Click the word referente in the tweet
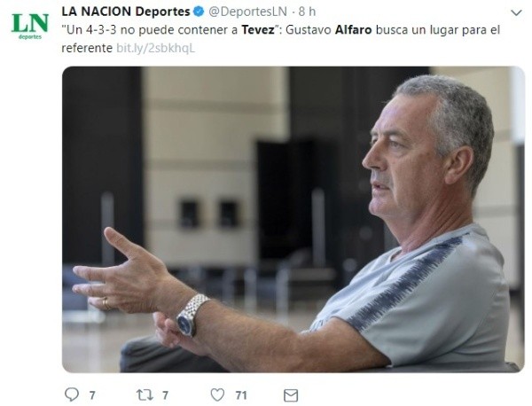Viewport: 532px width, 406px height. point(87,48)
